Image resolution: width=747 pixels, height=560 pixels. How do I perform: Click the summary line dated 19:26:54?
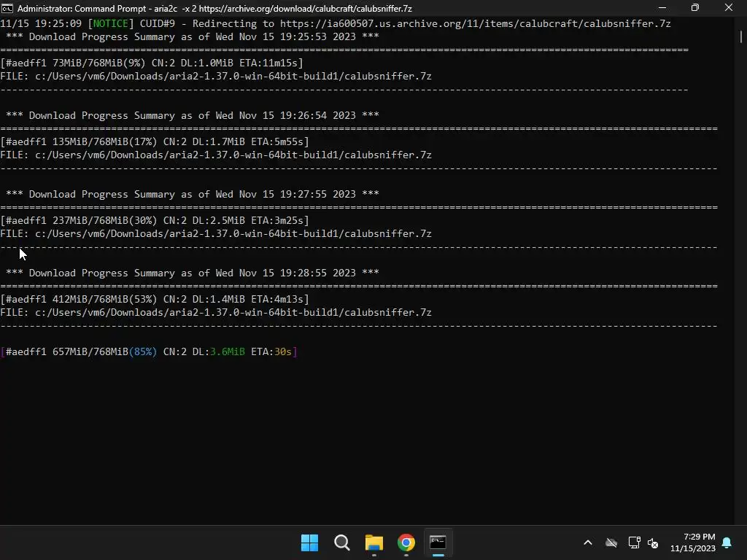click(193, 115)
